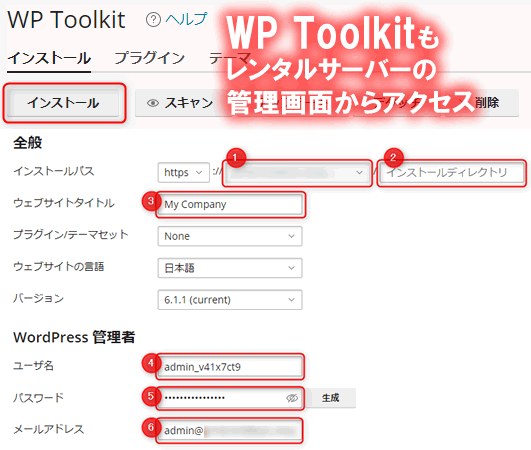
Task: Click the password input field
Action: [230, 398]
